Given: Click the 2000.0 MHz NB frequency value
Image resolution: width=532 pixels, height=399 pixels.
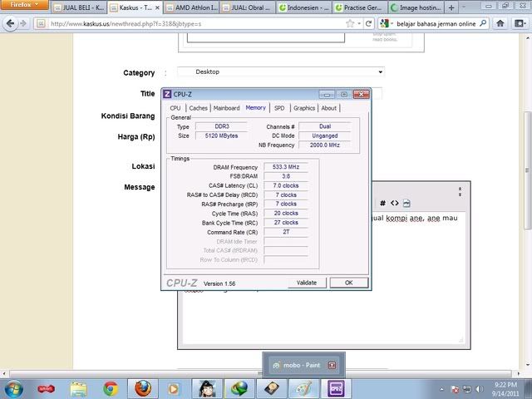Looking at the screenshot, I should 325,145.
